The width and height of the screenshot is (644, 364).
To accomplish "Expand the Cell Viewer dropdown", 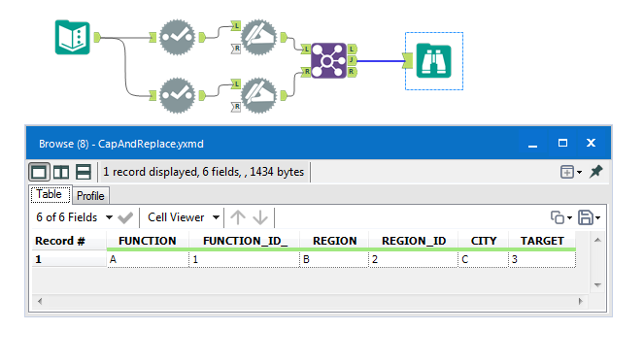I will pos(216,217).
